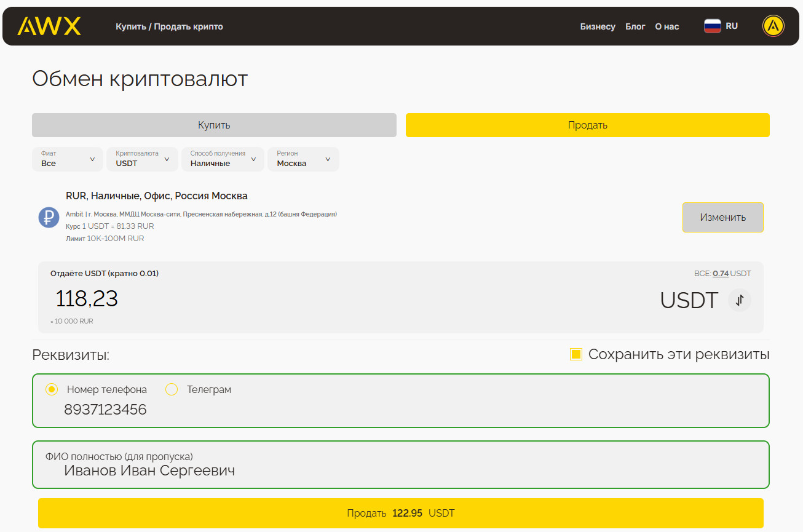Expand the Фиат dropdown filter
Image resolution: width=803 pixels, height=532 pixels.
coord(68,159)
